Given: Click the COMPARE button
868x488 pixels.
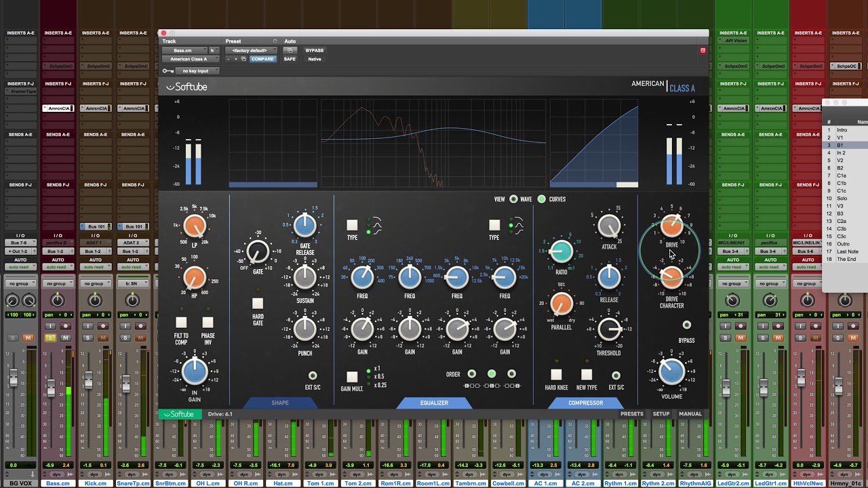Looking at the screenshot, I should (x=262, y=59).
